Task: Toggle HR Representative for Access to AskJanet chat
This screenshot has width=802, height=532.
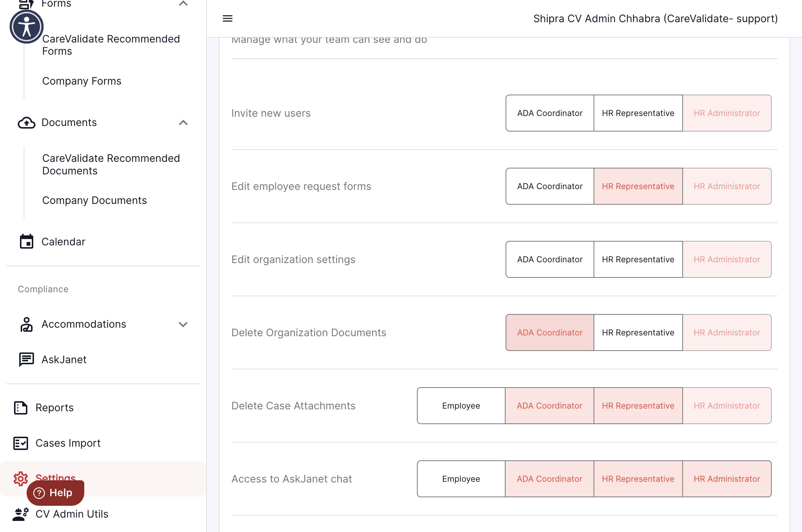Action: [638, 479]
